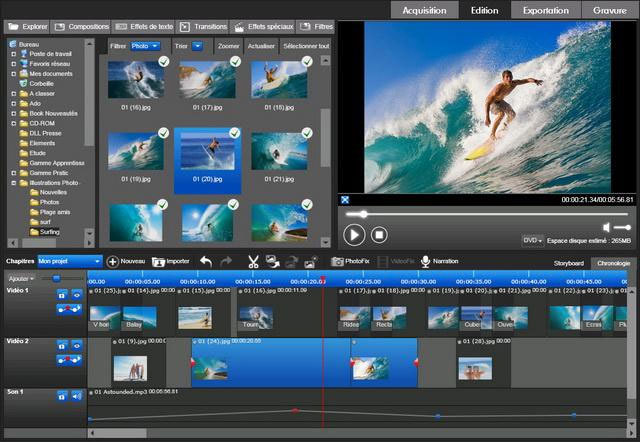The image size is (640, 442).
Task: Click the Storyboard view button
Action: pyautogui.click(x=568, y=263)
